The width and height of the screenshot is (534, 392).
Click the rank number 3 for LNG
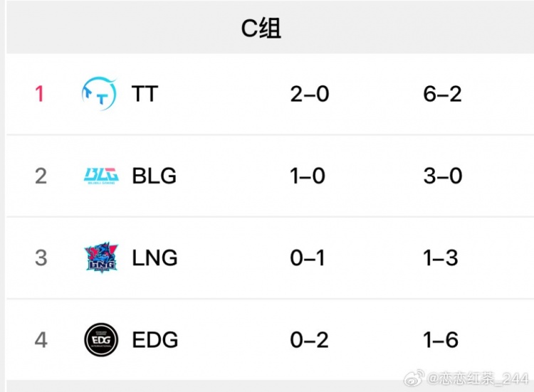[x=41, y=258]
